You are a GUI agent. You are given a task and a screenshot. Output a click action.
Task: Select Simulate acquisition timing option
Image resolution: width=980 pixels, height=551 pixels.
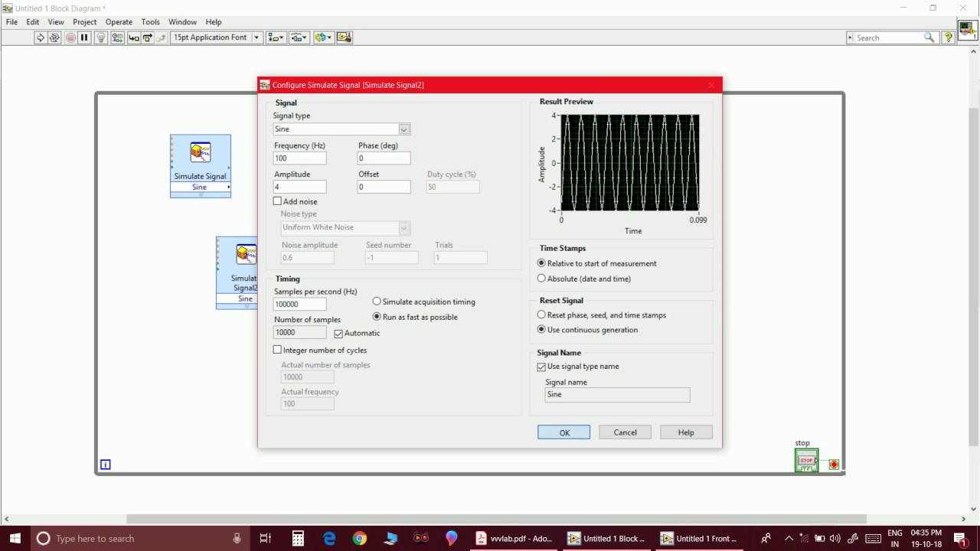(x=377, y=302)
